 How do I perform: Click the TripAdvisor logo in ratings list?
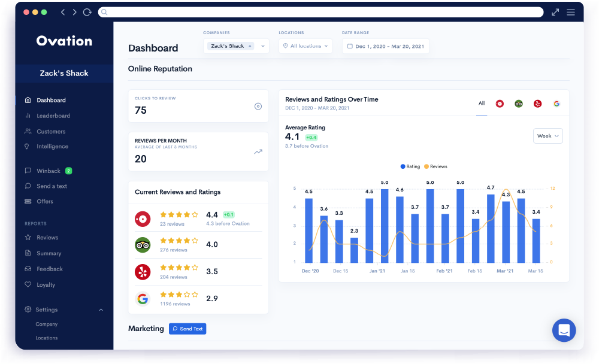[x=143, y=245]
